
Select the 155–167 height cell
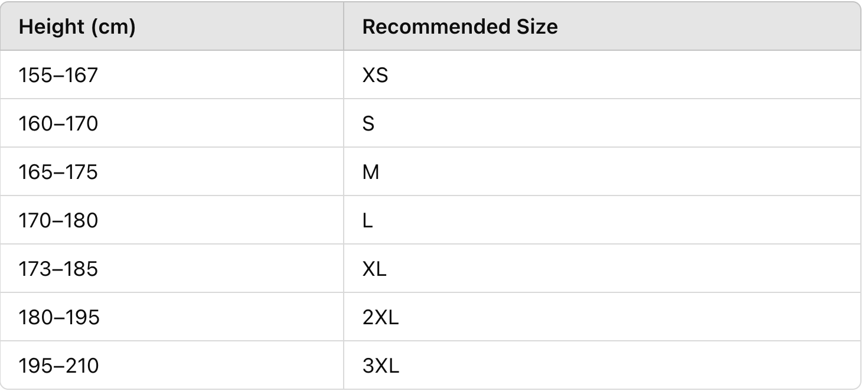(x=58, y=76)
